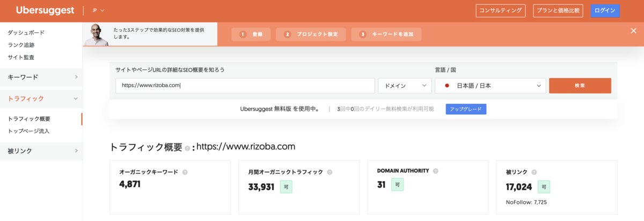
Task: Open the ドメイン type dropdown
Action: [405, 85]
